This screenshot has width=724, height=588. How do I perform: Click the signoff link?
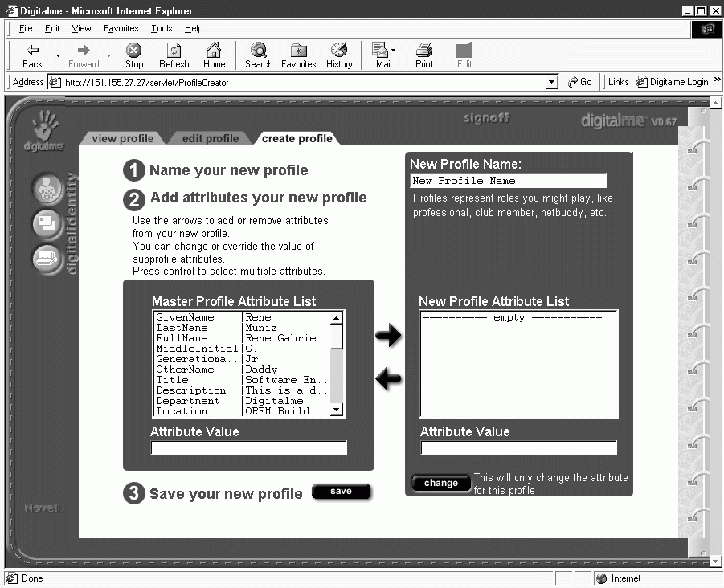[x=486, y=118]
